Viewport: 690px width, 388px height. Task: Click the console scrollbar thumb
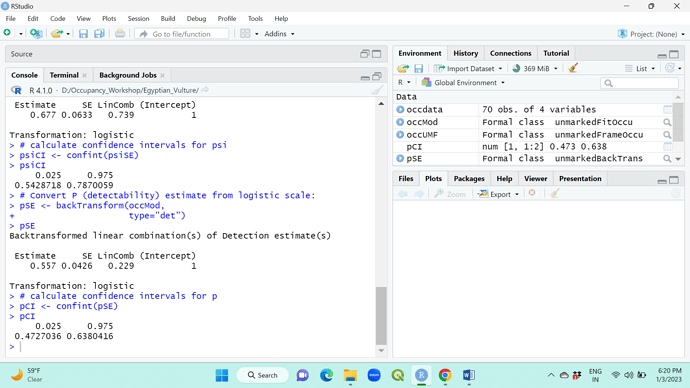click(x=381, y=315)
